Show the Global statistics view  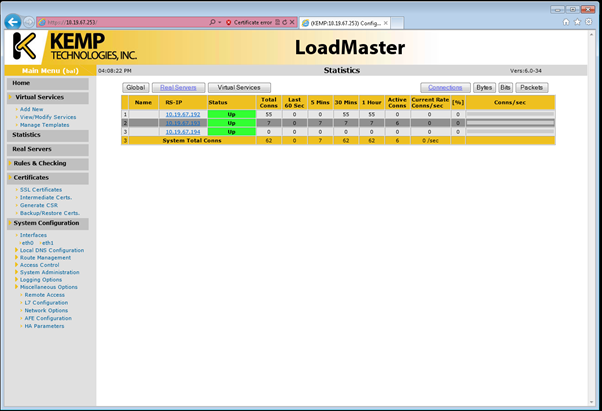click(135, 88)
